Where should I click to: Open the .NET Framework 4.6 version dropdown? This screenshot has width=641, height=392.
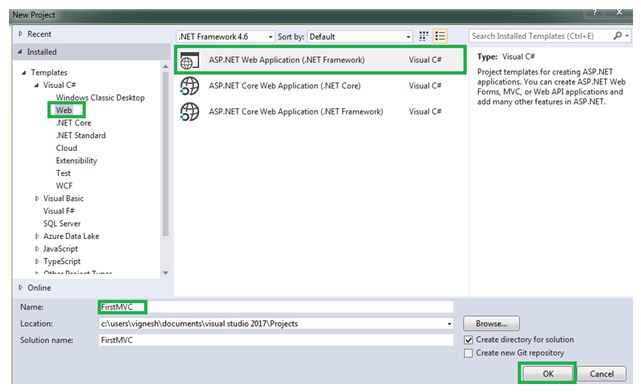coord(226,37)
